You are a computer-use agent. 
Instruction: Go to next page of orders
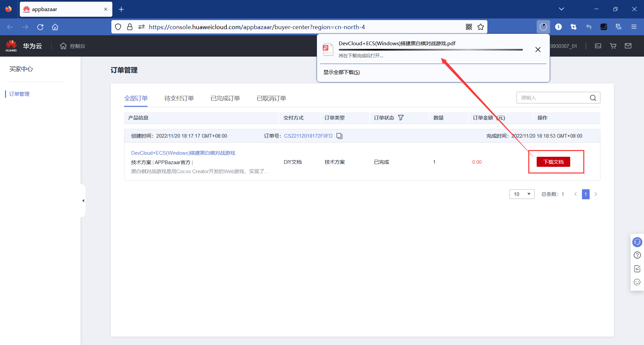point(596,194)
